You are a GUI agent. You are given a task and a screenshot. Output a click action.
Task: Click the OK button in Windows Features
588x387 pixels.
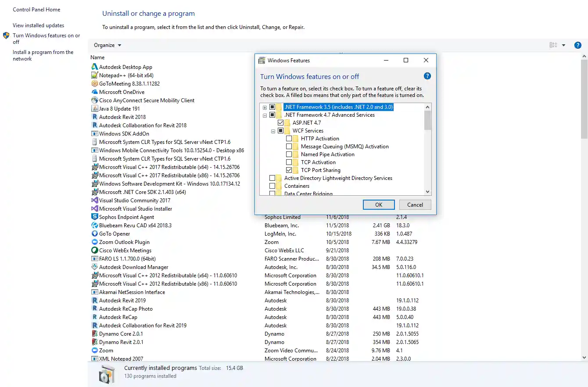pos(378,204)
